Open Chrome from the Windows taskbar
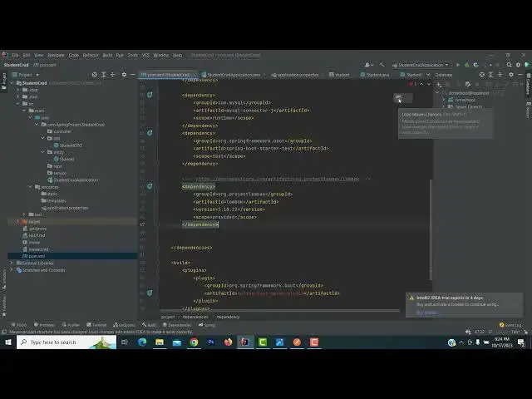The height and width of the screenshot is (399, 532). click(194, 342)
